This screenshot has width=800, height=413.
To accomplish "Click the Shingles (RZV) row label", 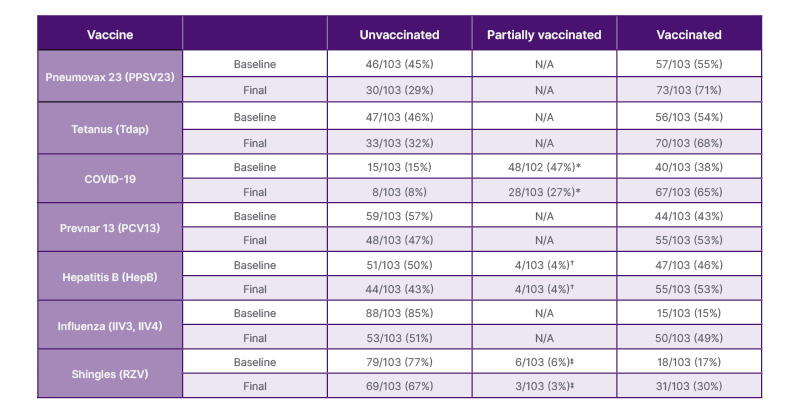I will pos(110,372).
